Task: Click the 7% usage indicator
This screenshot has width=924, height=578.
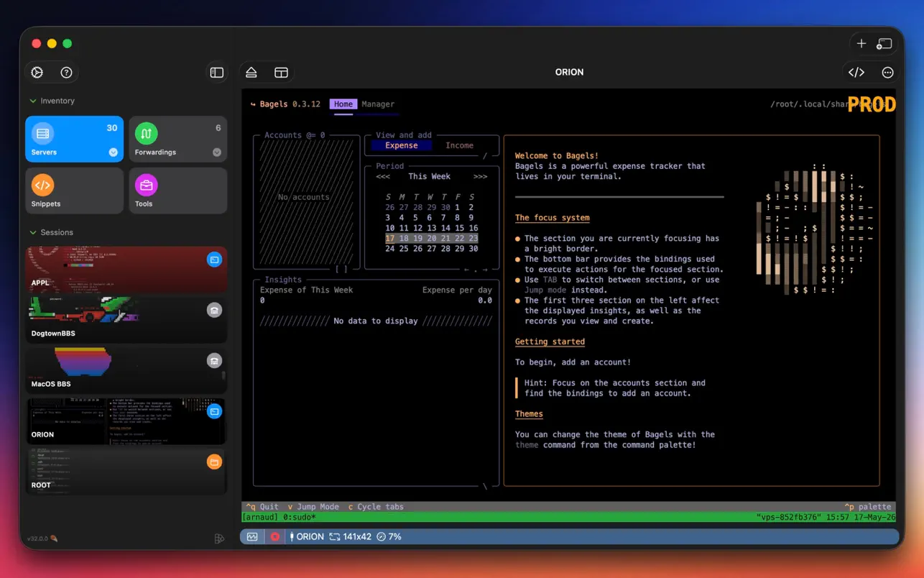Action: tap(389, 537)
